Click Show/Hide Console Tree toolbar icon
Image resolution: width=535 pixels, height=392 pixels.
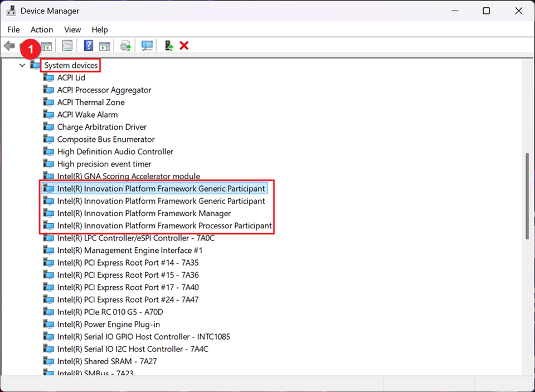click(47, 46)
